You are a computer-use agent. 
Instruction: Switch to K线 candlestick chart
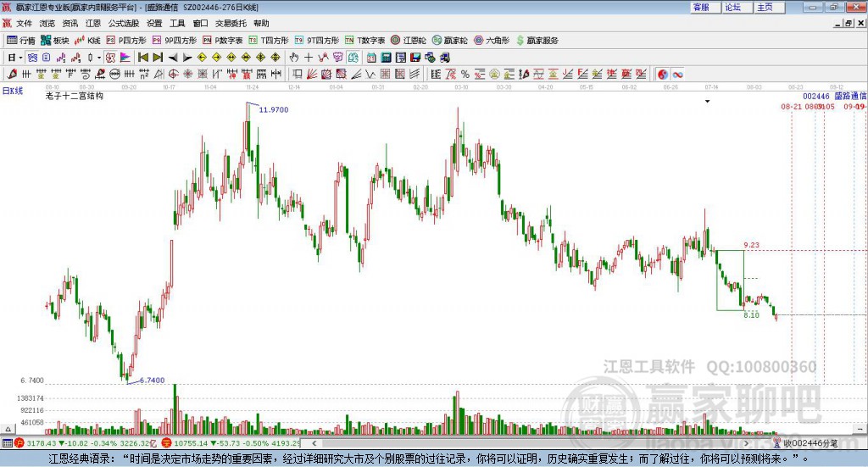(87, 41)
